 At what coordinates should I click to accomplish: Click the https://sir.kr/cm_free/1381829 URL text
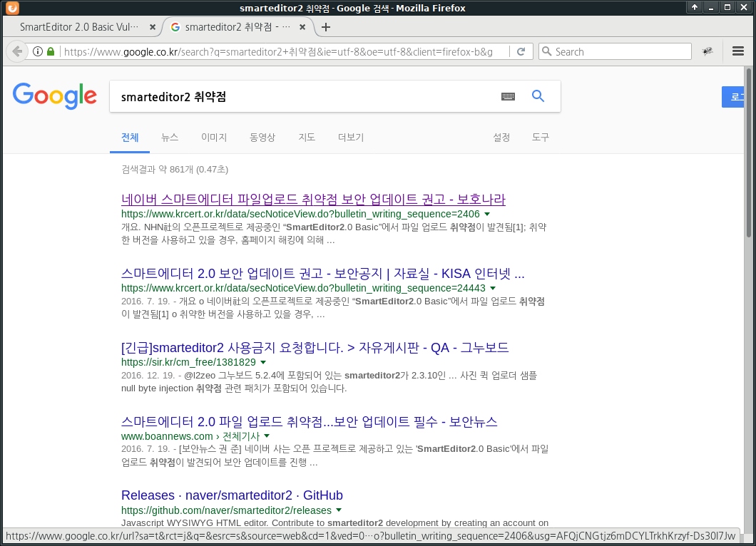point(188,362)
